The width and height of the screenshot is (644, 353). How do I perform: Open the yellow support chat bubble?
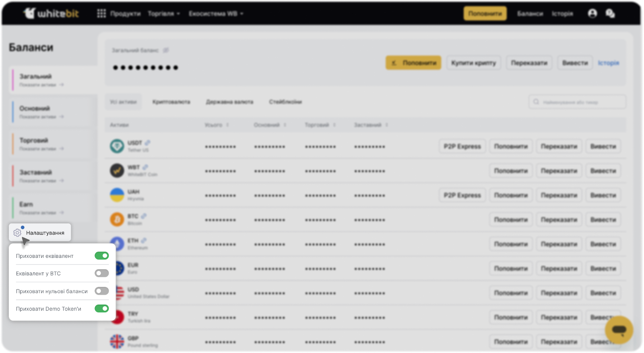coord(619,330)
